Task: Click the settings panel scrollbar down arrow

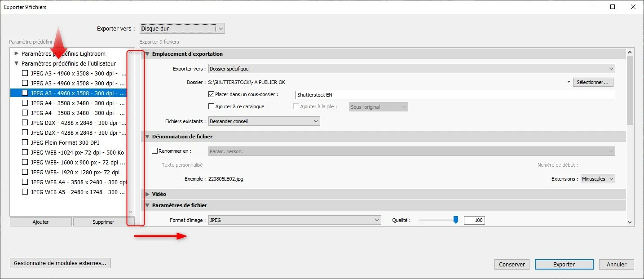Action: (630, 222)
